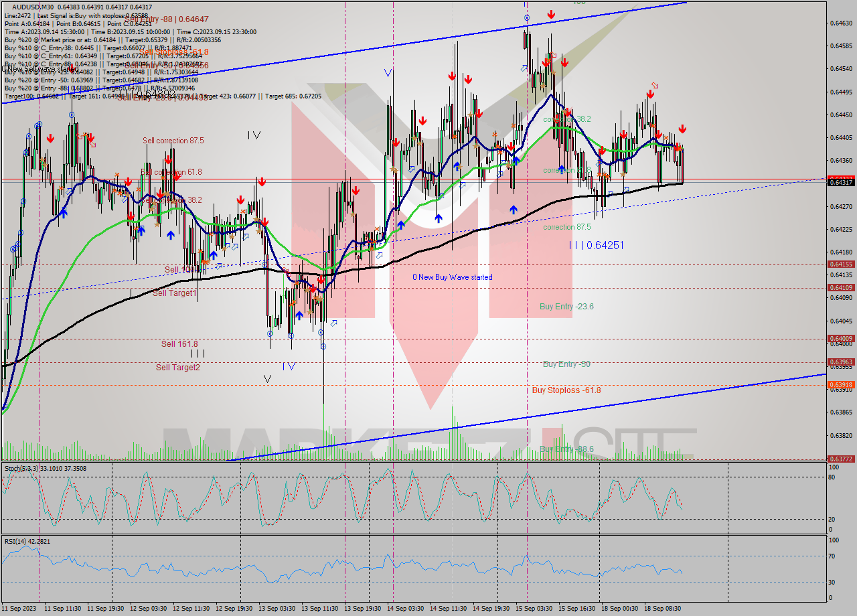Click the hollow blue arrow marker below the candles
Image resolution: width=857 pixels, height=616 pixels.
point(334,323)
